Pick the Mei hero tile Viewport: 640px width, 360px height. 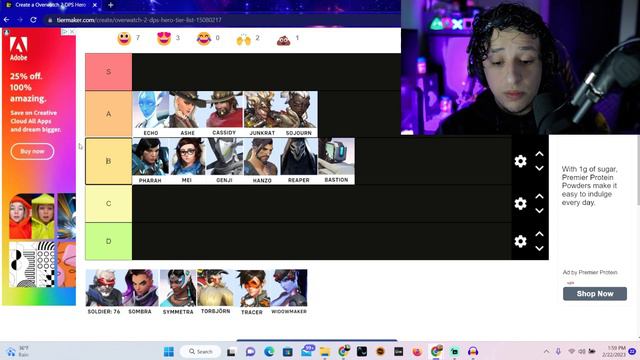[x=188, y=161]
